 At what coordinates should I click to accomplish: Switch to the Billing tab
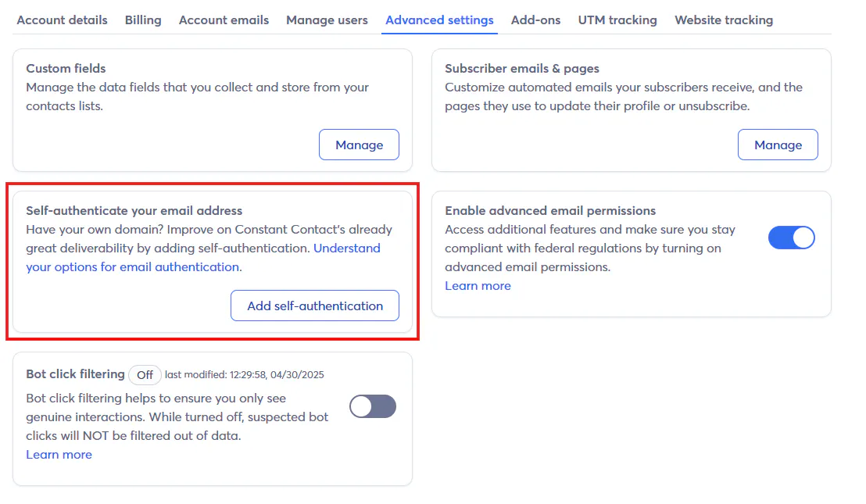point(143,20)
